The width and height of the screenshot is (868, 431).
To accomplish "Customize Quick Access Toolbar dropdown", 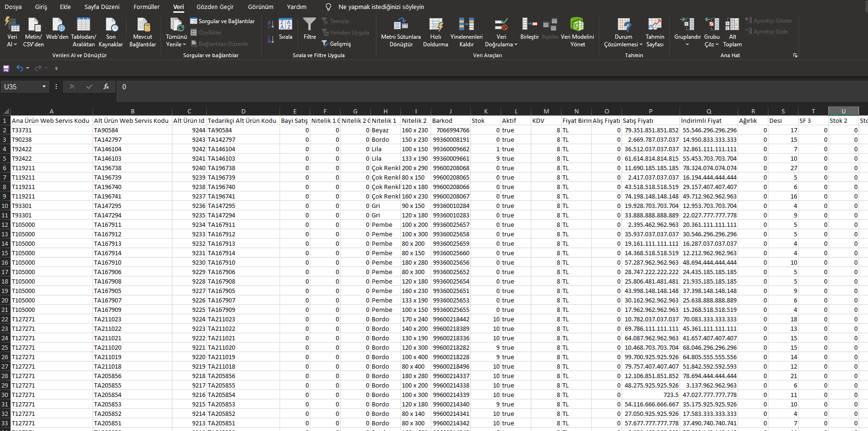I will (56, 69).
